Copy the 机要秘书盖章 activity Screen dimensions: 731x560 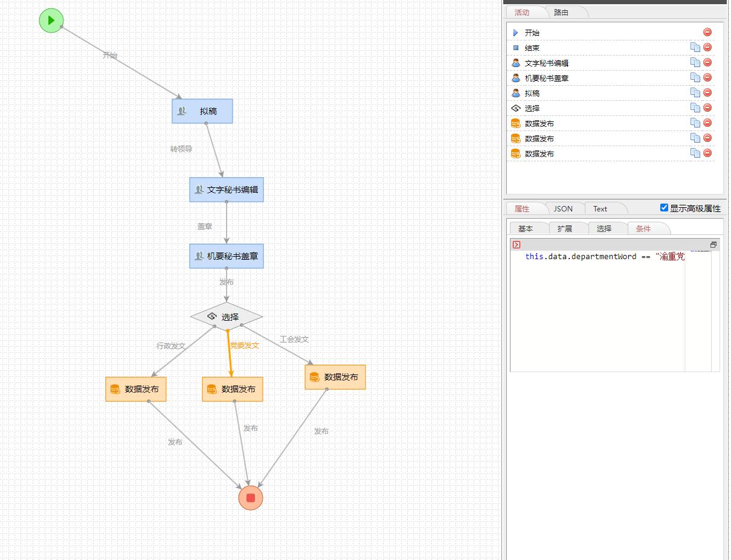pos(695,77)
